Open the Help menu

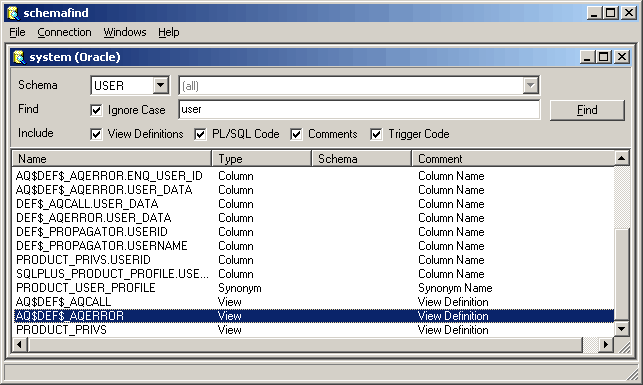(169, 32)
